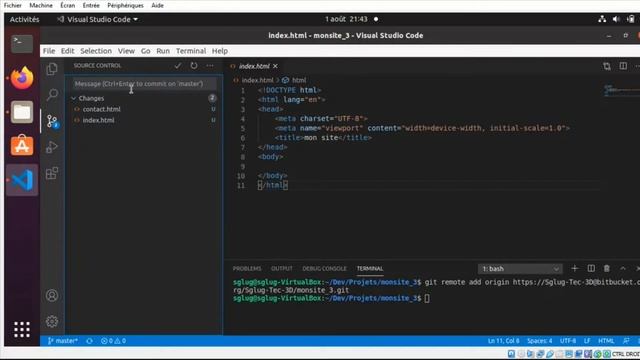Select the index.html editor tab
This screenshot has height=360, width=640.
click(254, 66)
